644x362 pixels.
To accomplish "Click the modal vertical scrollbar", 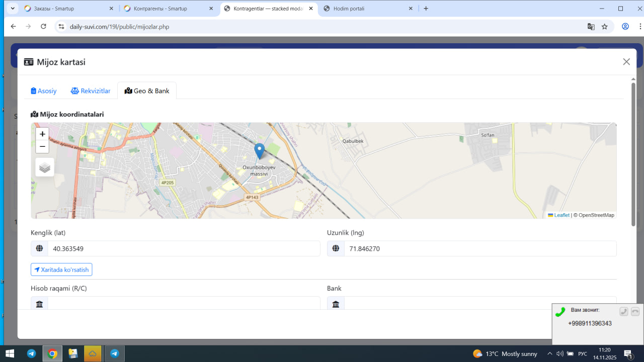I will (x=633, y=151).
